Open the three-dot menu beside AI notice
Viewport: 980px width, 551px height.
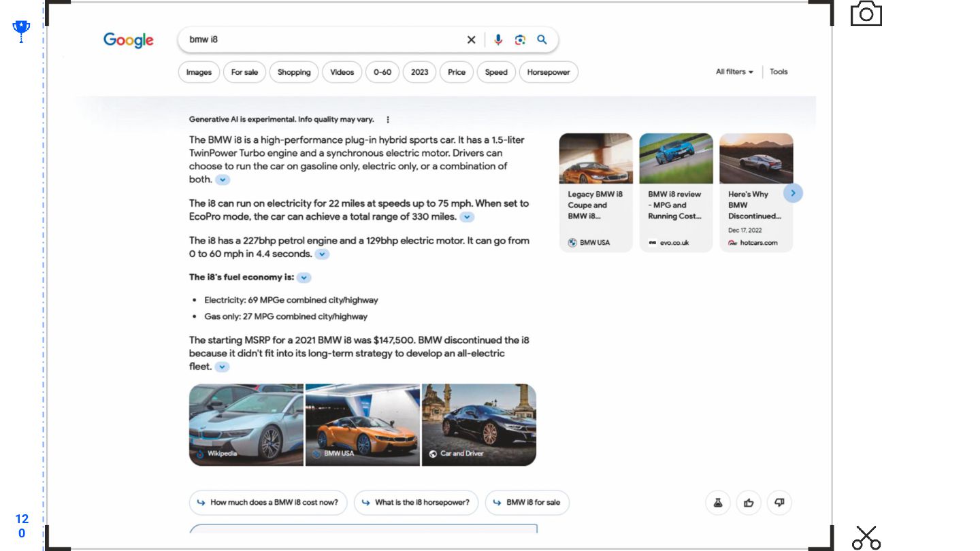coord(388,120)
